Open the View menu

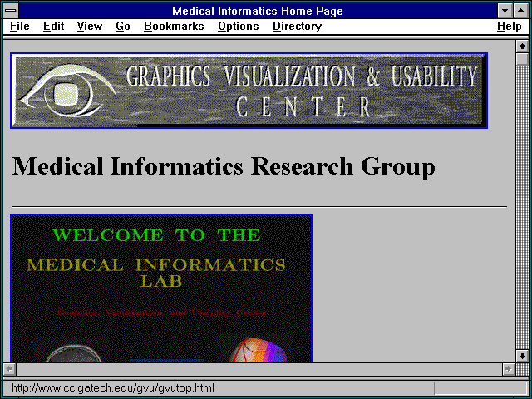click(89, 27)
